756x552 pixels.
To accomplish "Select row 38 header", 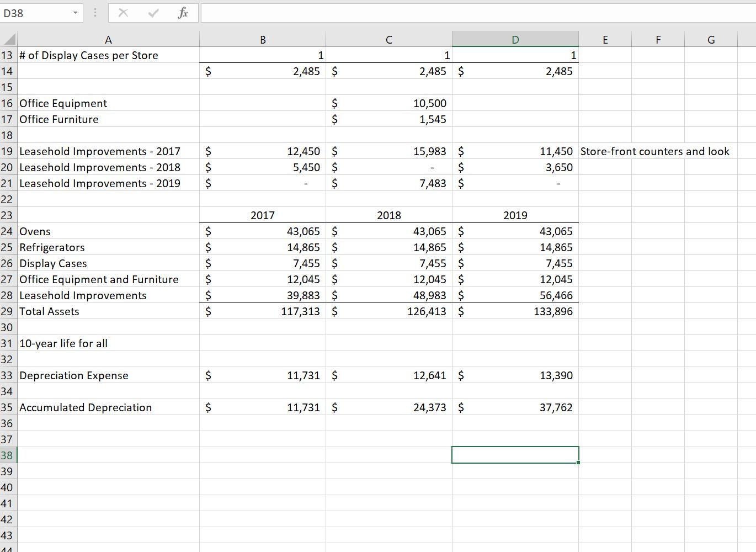I will tap(7, 455).
